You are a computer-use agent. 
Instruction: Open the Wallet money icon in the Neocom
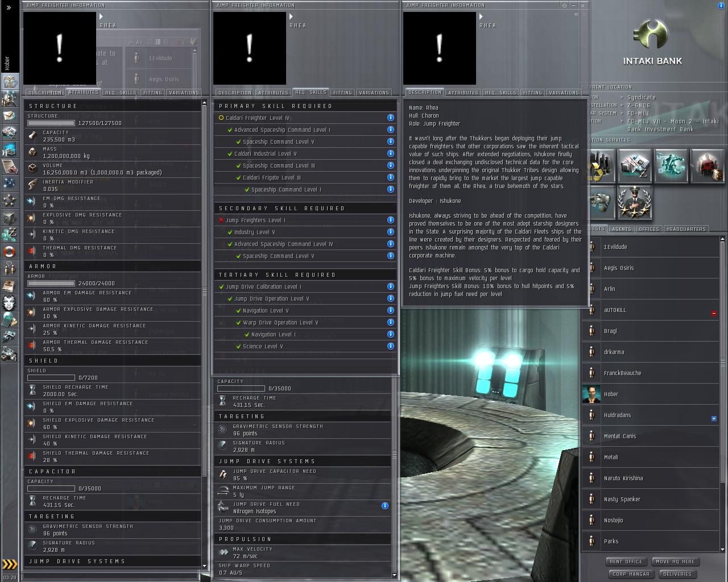click(10, 234)
